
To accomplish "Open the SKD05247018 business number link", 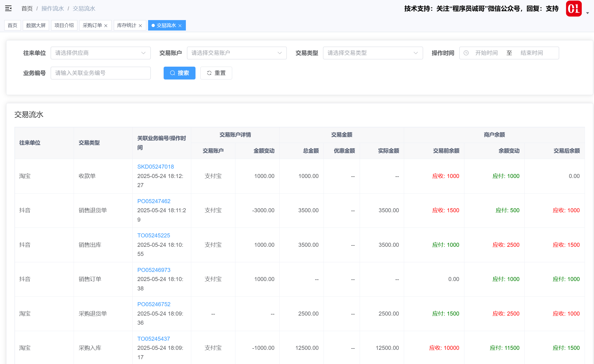I will tap(155, 167).
